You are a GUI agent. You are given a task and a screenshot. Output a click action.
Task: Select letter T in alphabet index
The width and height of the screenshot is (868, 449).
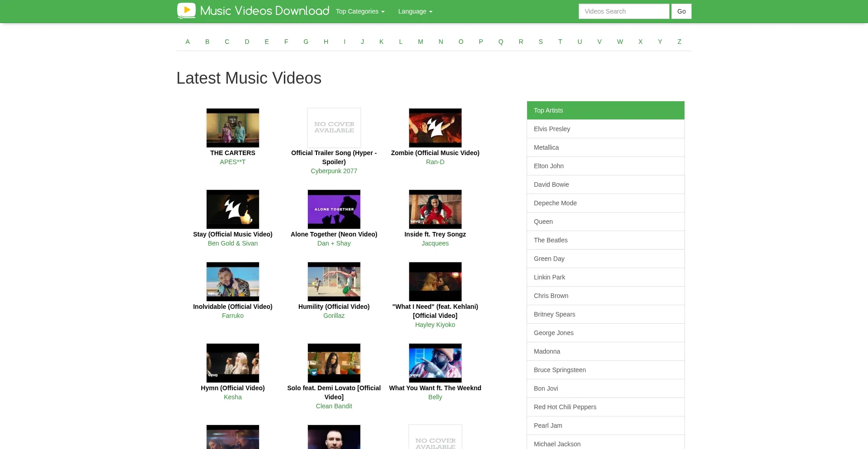point(560,42)
